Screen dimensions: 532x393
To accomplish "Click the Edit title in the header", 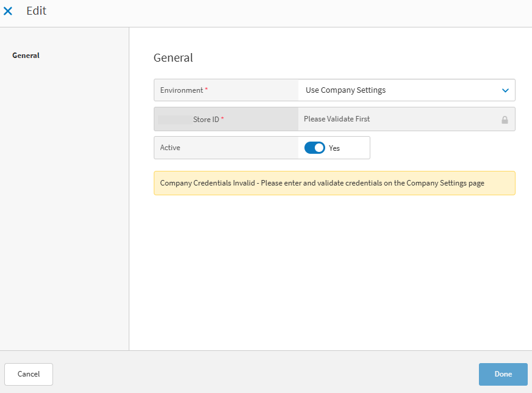I will (36, 11).
